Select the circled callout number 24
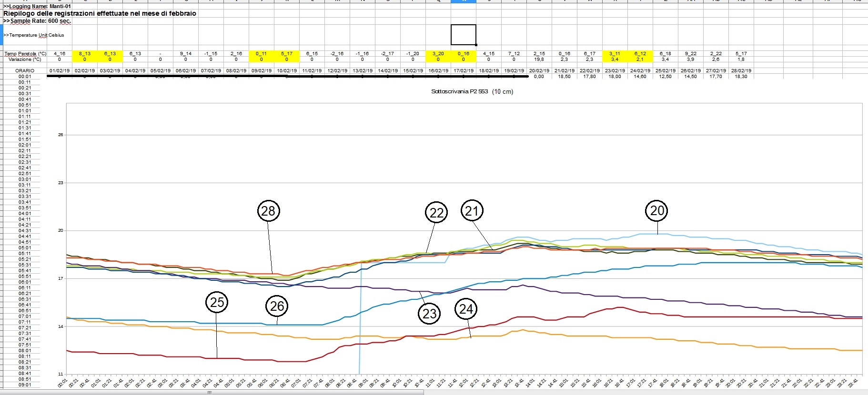 pyautogui.click(x=466, y=309)
